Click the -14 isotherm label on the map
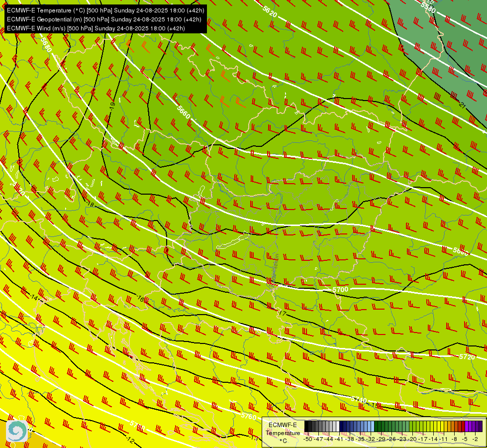Screen dimensions: 487x448 [x=34, y=298]
